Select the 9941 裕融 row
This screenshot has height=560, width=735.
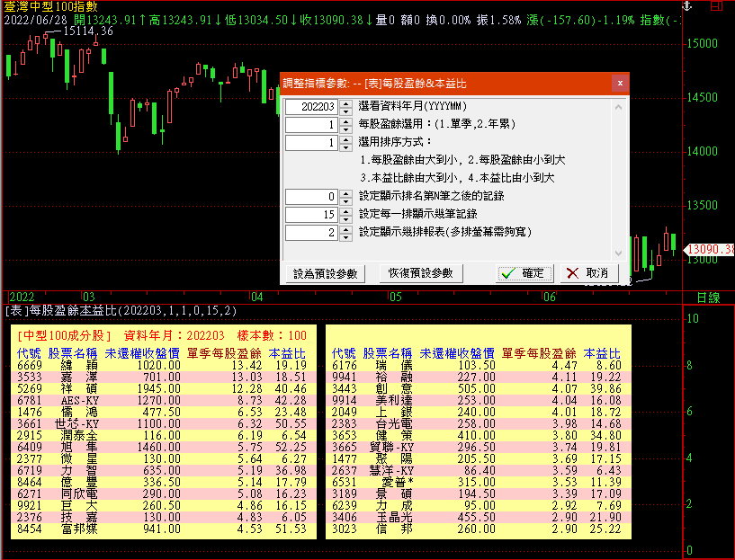(478, 377)
